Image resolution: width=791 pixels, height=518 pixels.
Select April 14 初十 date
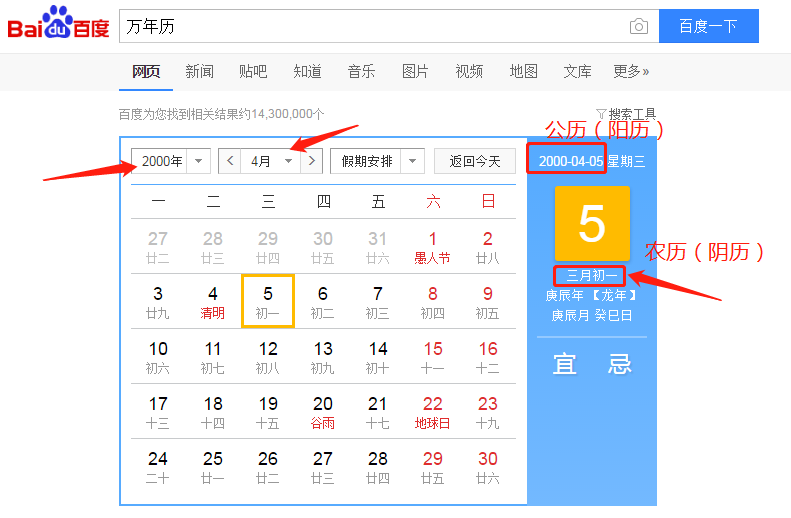pos(377,357)
